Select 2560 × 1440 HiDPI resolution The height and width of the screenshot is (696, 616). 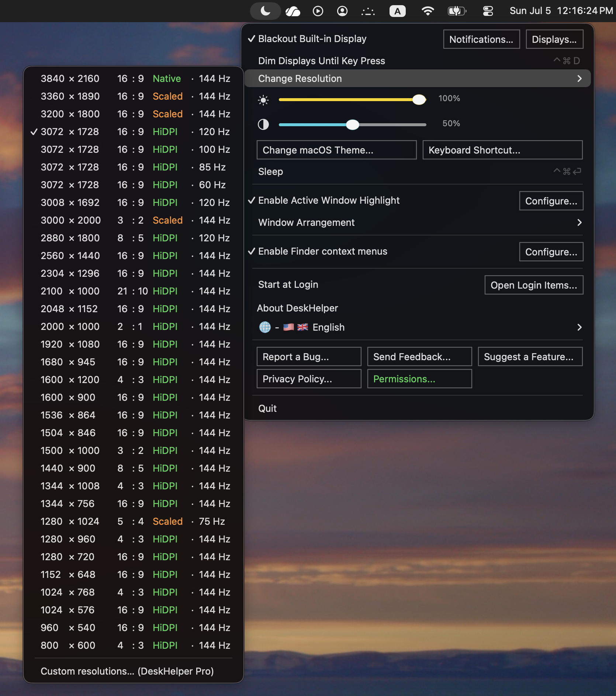[x=134, y=256]
